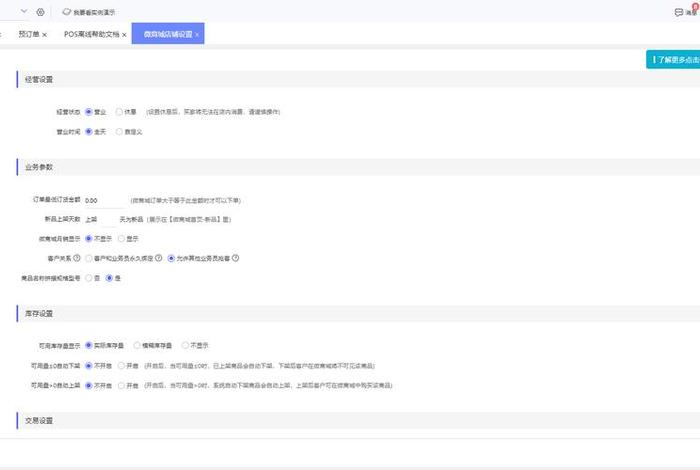Open the settings gear icon in top bar

pos(40,12)
